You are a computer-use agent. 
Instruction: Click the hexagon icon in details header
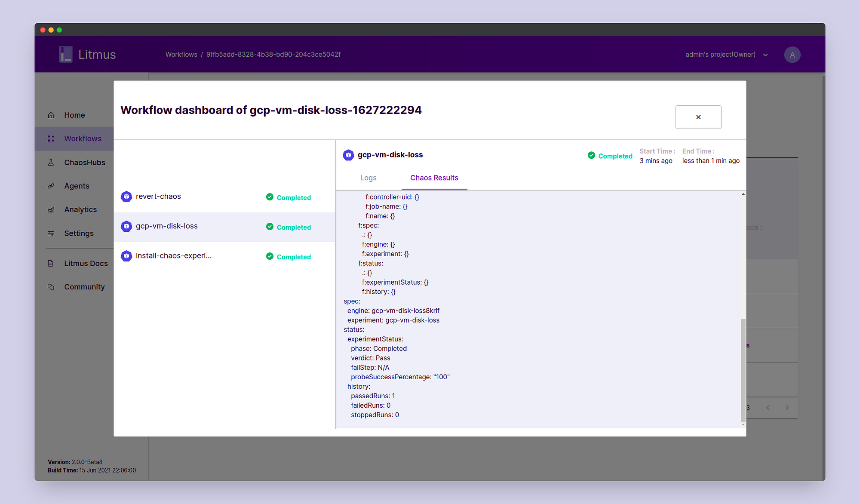[x=348, y=155]
